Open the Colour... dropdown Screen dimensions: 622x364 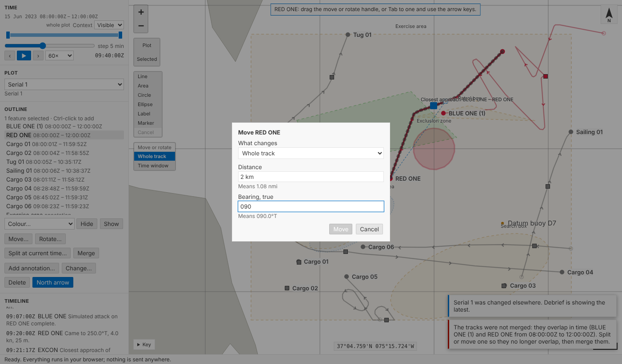tap(39, 224)
